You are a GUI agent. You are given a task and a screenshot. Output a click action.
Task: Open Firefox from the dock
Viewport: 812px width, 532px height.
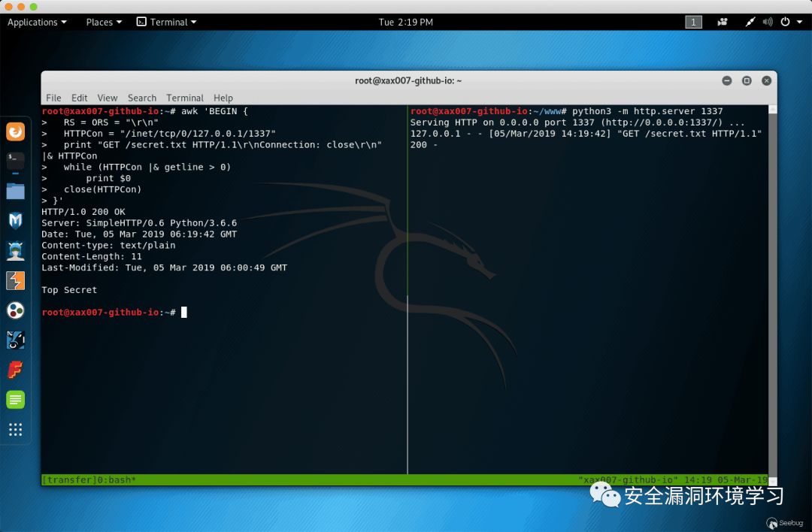tap(16, 131)
